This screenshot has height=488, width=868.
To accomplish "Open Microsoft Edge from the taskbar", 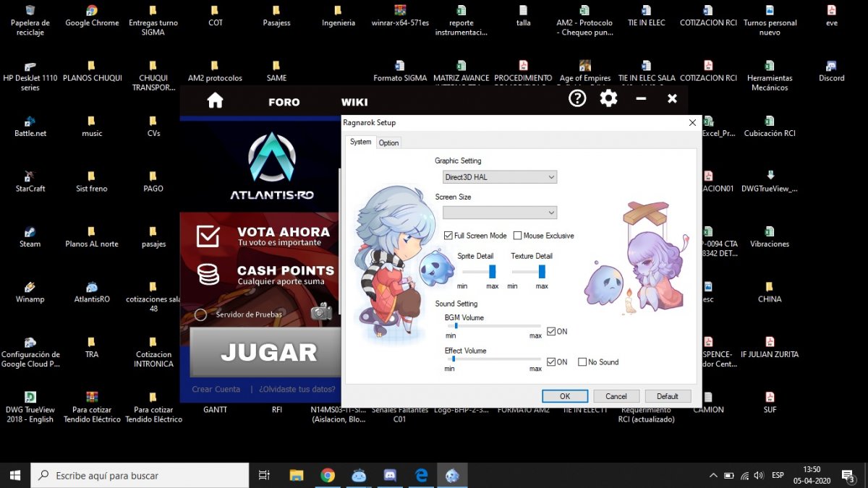I will 422,475.
